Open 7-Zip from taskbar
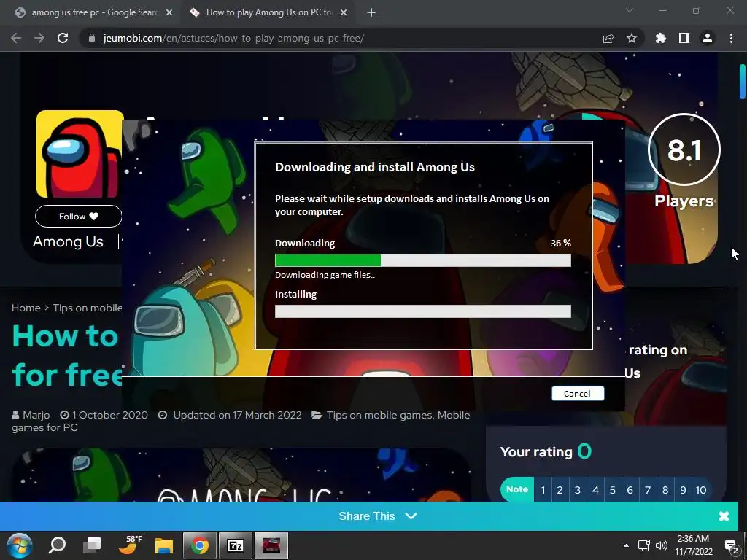747x560 pixels. coord(236,545)
